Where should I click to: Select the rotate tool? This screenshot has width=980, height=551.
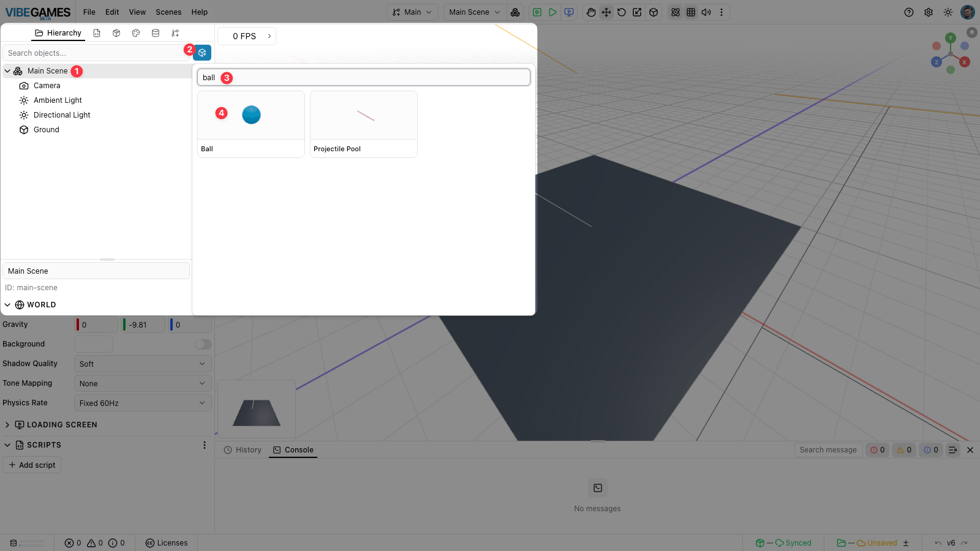coord(622,12)
